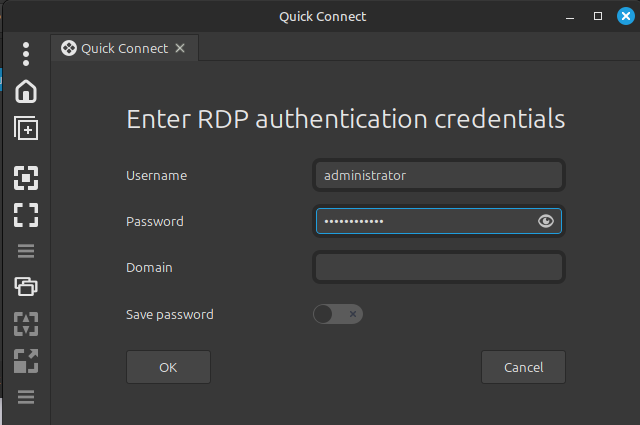
Task: Click into the Password input field
Action: [439, 221]
